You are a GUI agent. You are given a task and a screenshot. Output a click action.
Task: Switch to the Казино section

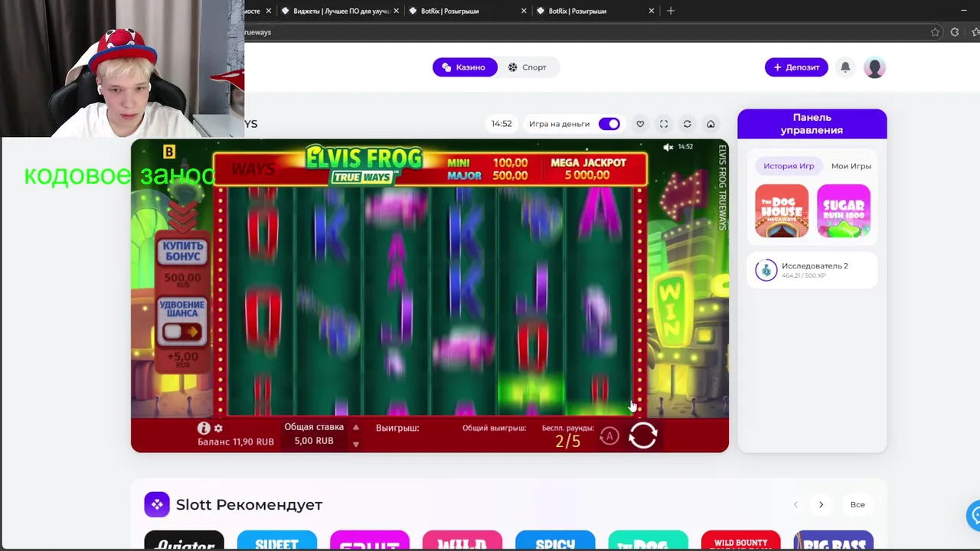click(465, 67)
